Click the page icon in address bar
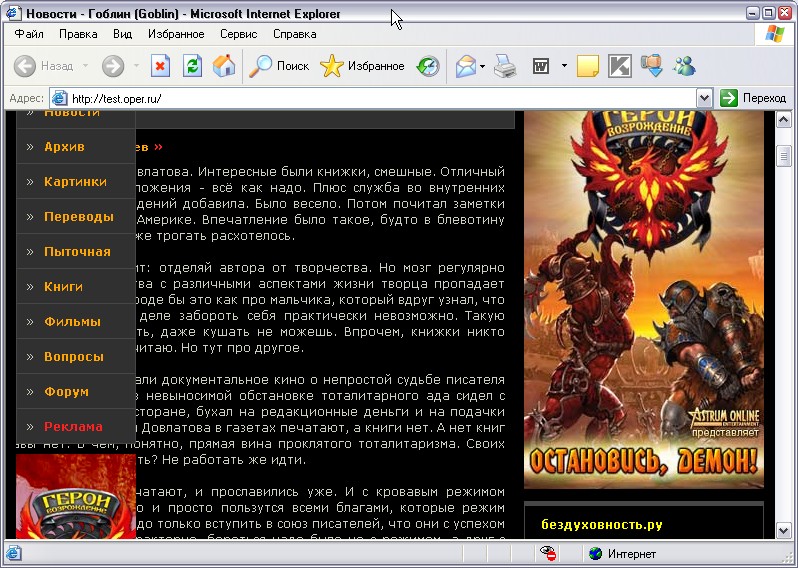Screen dimensions: 798x568 click(60, 98)
